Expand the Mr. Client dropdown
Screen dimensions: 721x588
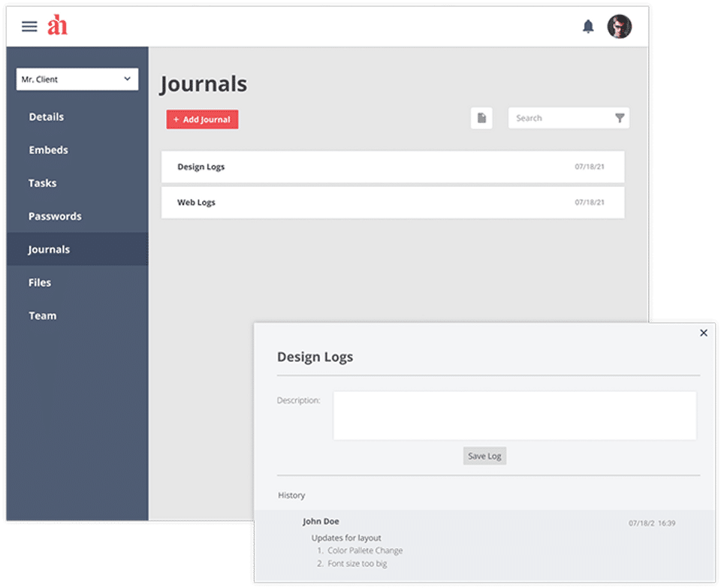click(x=77, y=79)
